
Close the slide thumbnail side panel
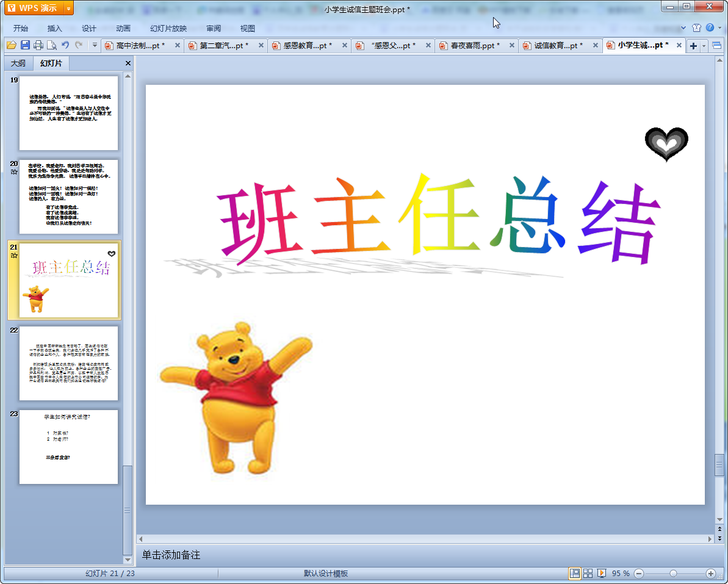click(x=128, y=63)
